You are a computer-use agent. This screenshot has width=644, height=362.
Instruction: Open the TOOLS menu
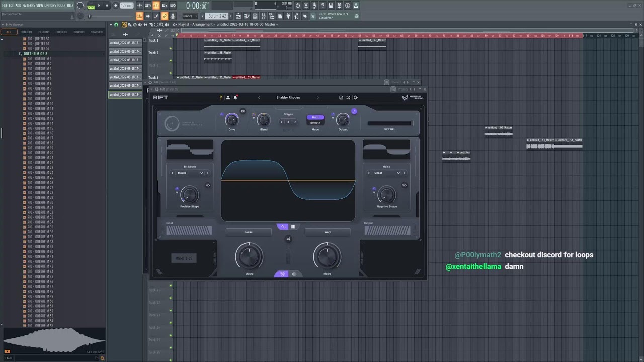61,5
